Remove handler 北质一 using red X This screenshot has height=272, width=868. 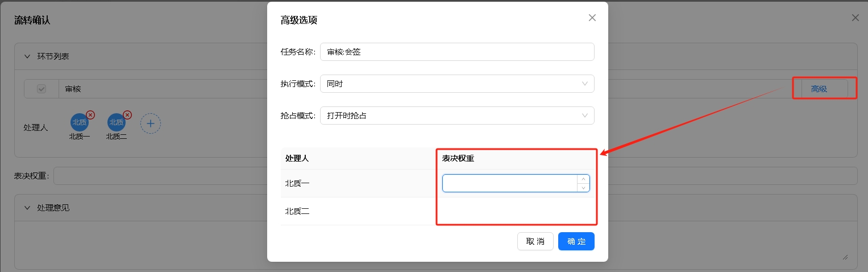[90, 115]
